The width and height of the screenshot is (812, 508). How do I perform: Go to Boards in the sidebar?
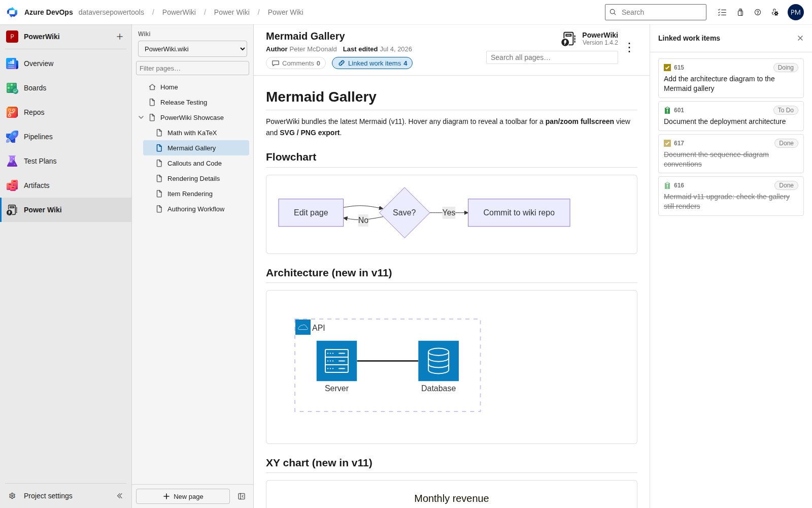pyautogui.click(x=66, y=88)
